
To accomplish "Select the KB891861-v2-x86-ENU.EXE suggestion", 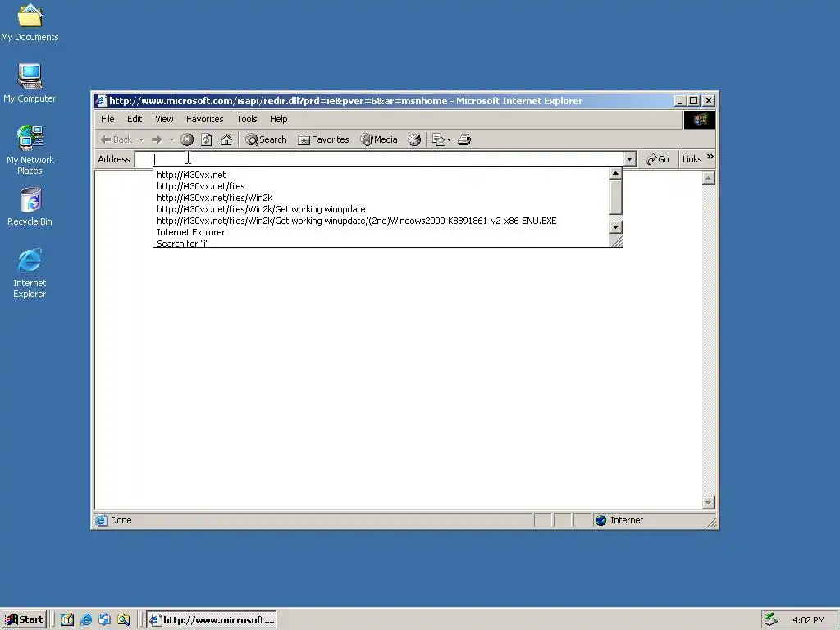I will [x=381, y=221].
